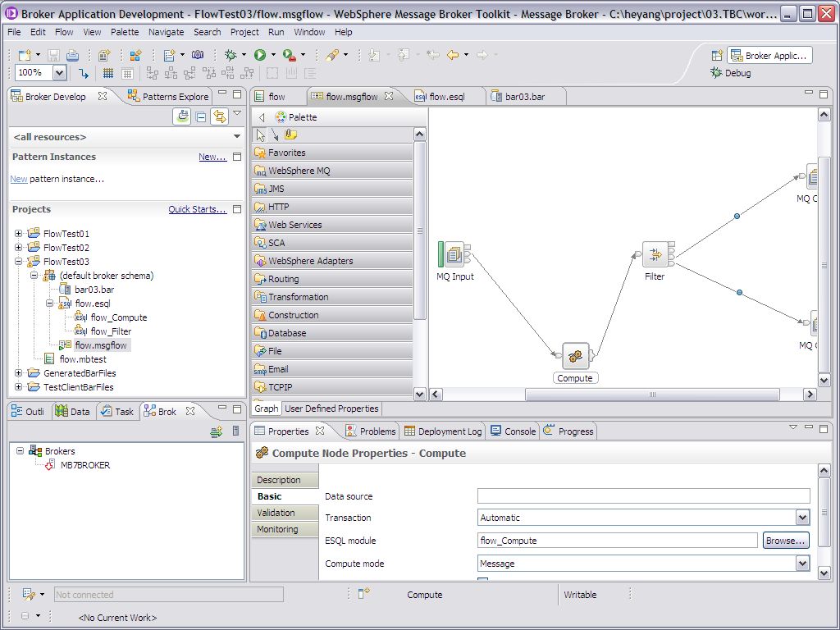Expand the FlowTest02 project
Image resolution: width=840 pixels, height=630 pixels.
click(19, 248)
